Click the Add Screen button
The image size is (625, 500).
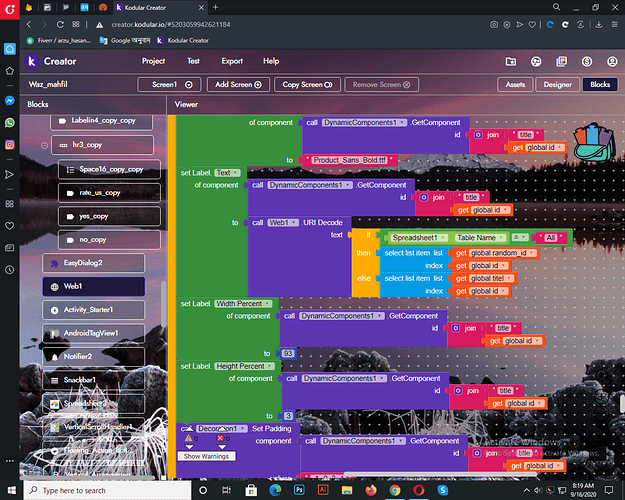[239, 85]
